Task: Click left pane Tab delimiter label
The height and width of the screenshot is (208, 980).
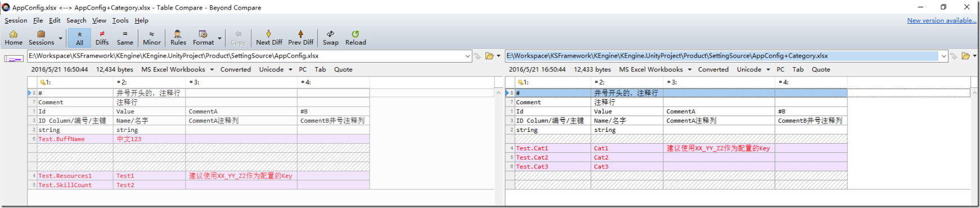Action: [320, 69]
